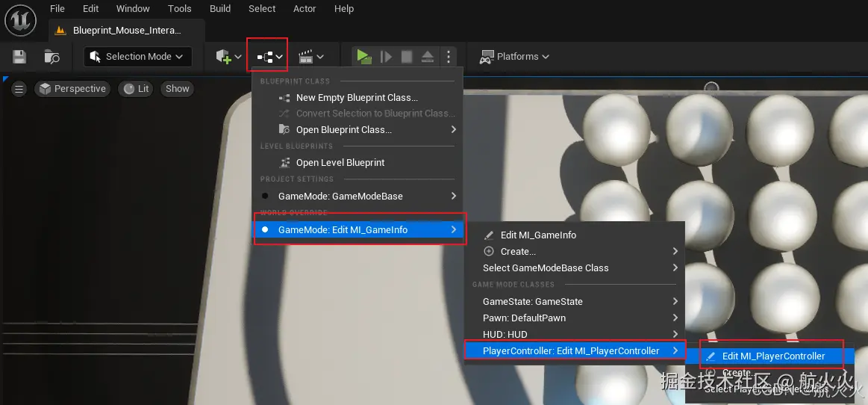Choose Edit MI_PlayerController entry

[771, 356]
